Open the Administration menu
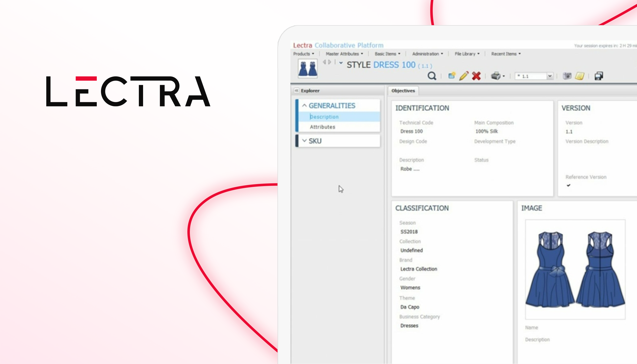The width and height of the screenshot is (637, 364). point(427,54)
